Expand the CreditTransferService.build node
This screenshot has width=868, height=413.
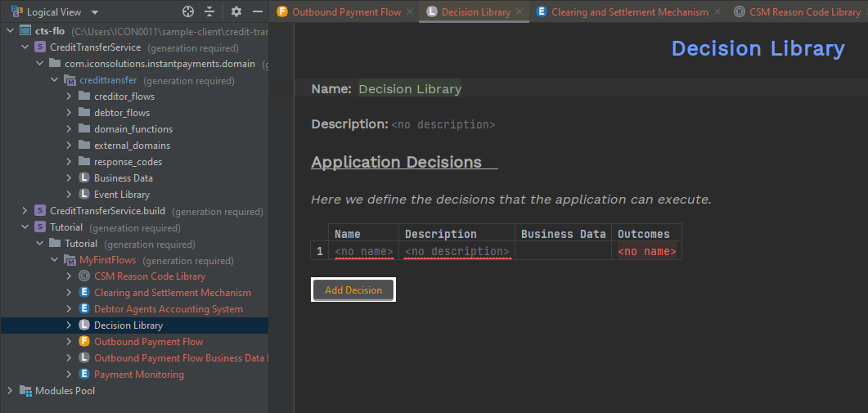25,211
